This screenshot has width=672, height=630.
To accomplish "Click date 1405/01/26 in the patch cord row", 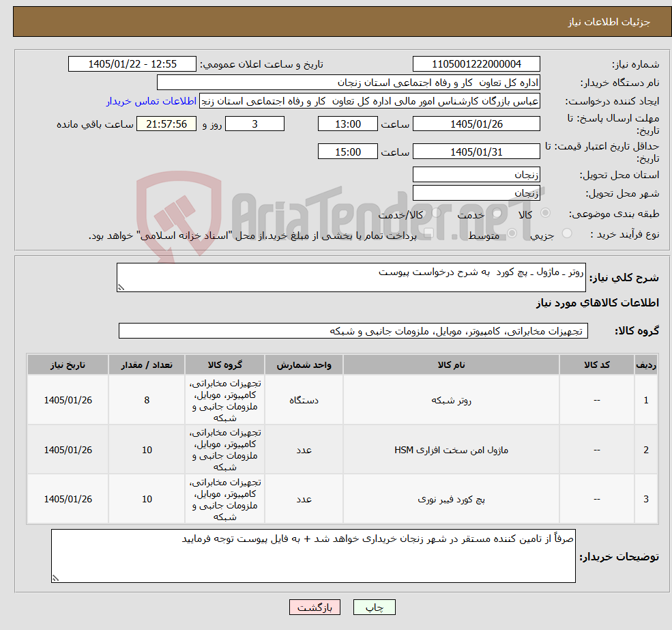I will point(68,499).
